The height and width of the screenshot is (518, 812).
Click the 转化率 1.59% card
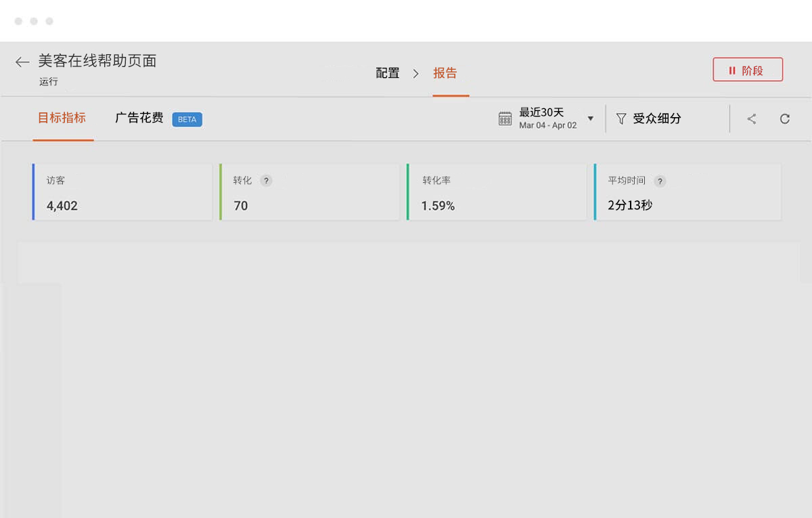pyautogui.click(x=497, y=192)
